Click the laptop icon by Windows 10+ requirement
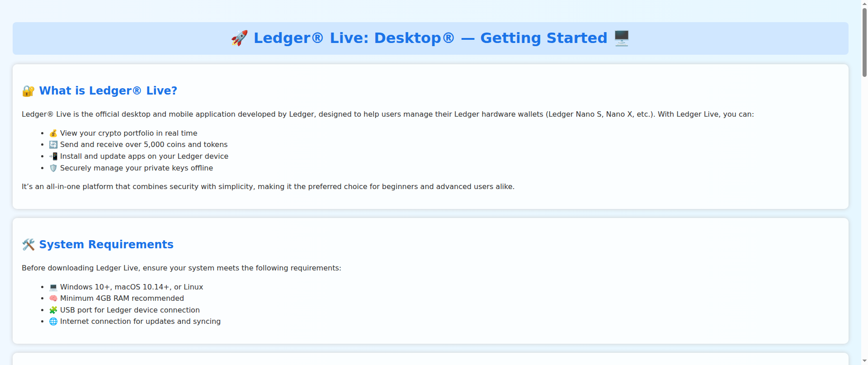This screenshot has height=365, width=868. [x=53, y=287]
